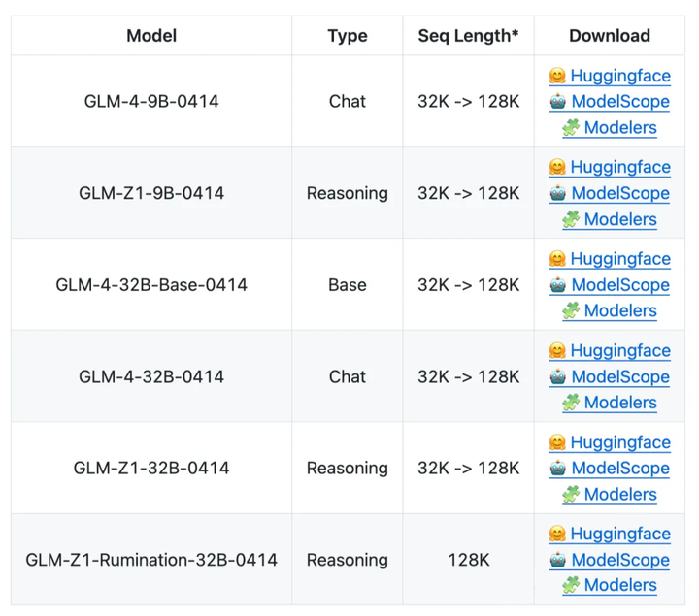Open Huggingface link for GLM-4-9B-0414
This screenshot has height=616, width=699.
tap(619, 76)
